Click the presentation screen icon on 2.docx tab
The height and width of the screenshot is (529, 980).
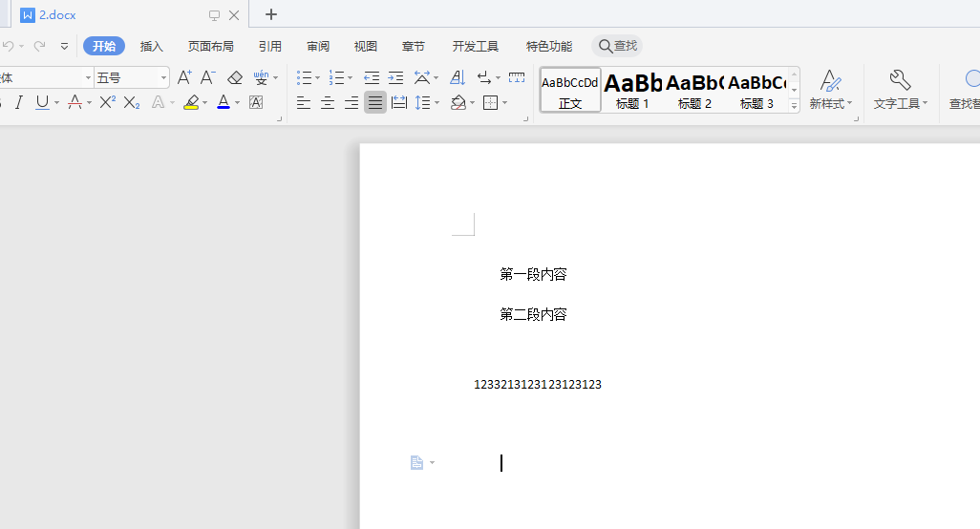point(214,15)
